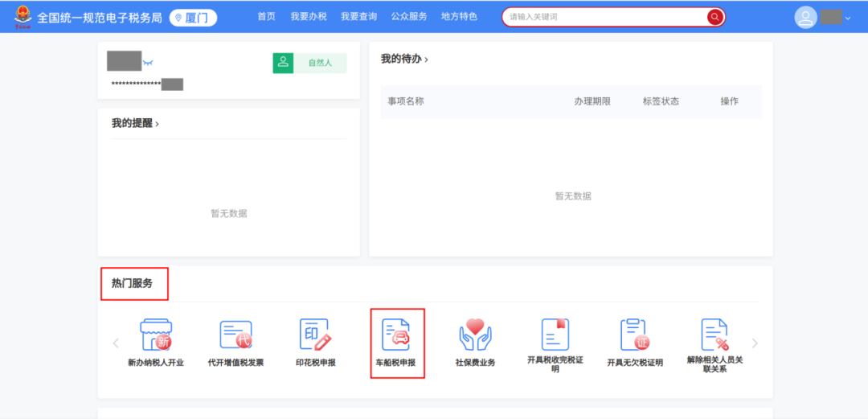Open the 解除相关人员关联关系 icon

714,335
